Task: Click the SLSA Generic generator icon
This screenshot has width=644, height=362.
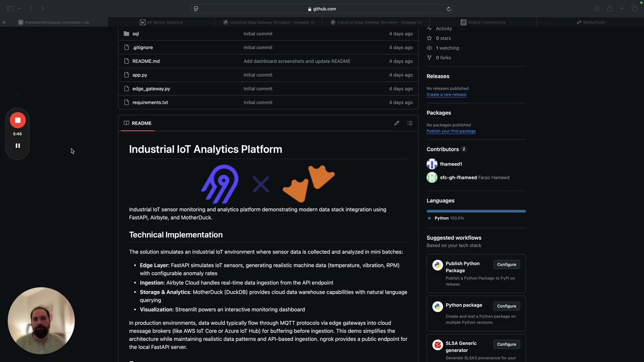Action: 438,345
